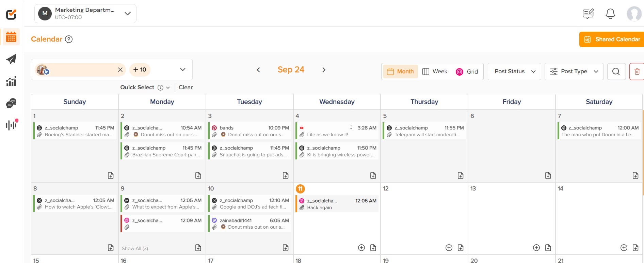Open the Social Listening waveform icon
Viewport: 644px width, 263px height.
11,125
